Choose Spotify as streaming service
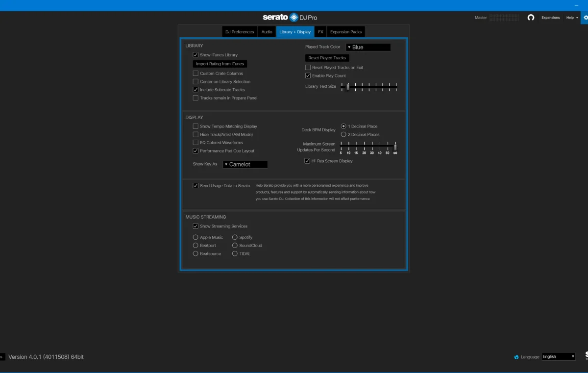 coord(235,237)
